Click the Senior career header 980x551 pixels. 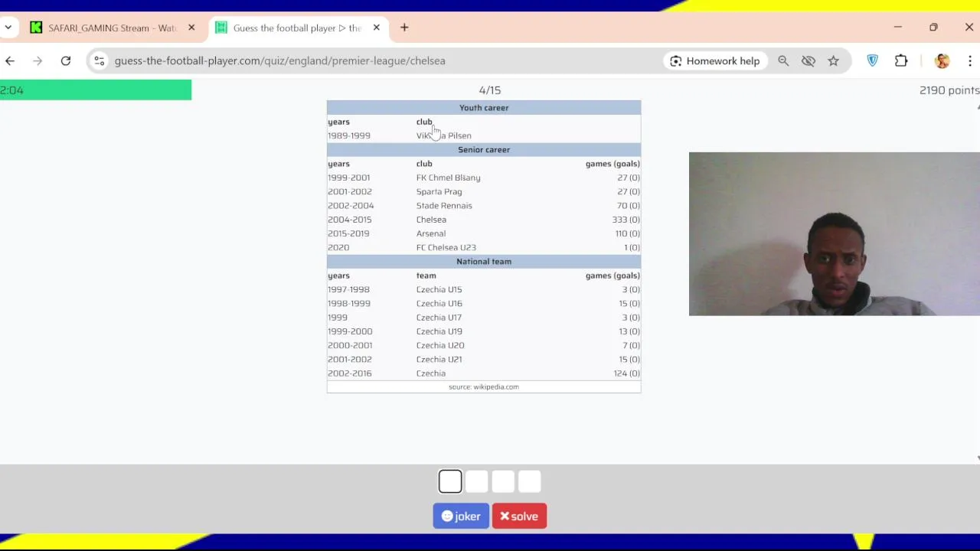(484, 150)
